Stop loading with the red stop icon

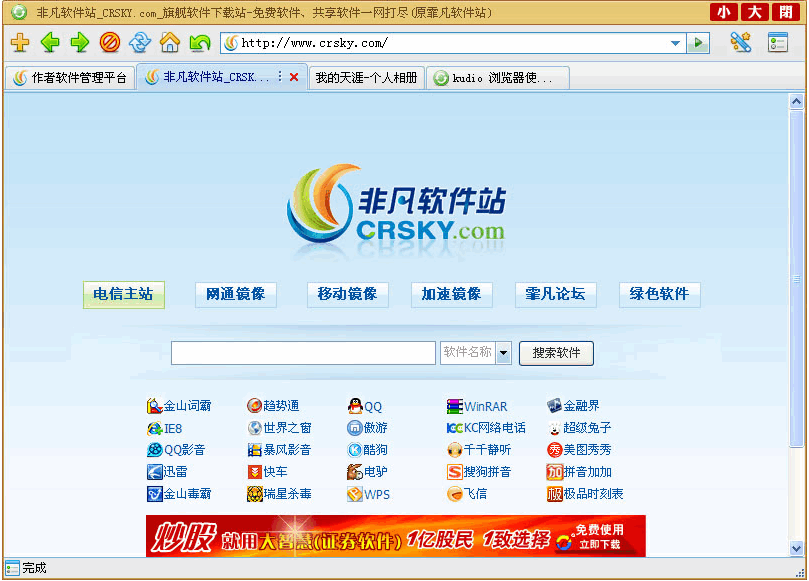[110, 42]
